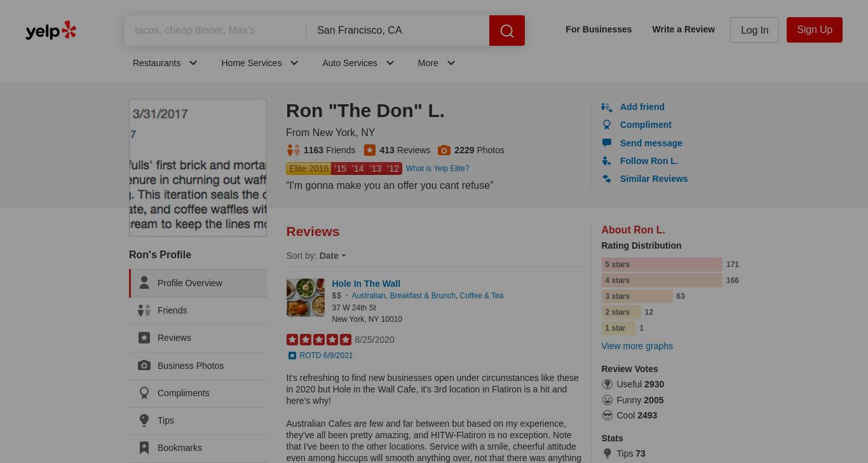
Task: Click the Bookmarks sidebar icon
Action: coord(144,448)
